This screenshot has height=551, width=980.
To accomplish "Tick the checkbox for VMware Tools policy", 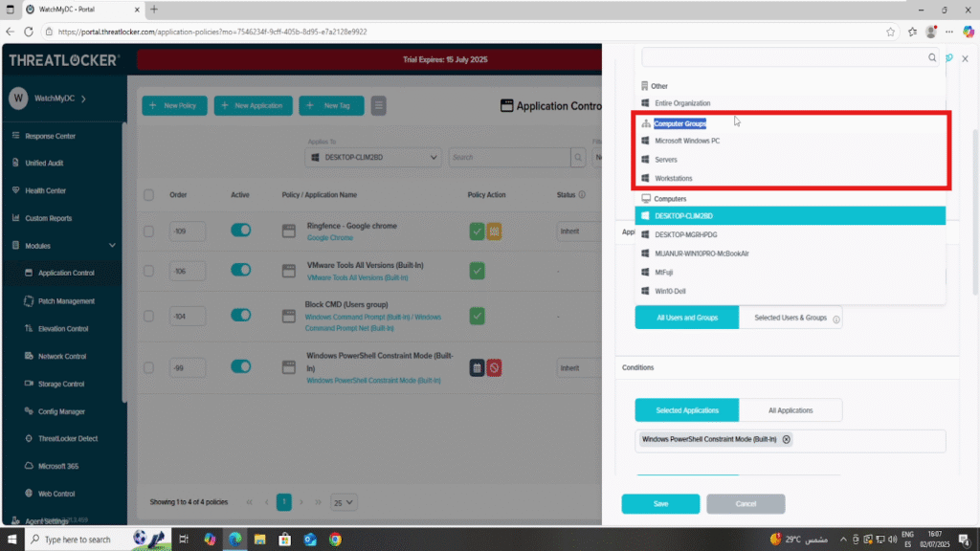I will tap(148, 271).
